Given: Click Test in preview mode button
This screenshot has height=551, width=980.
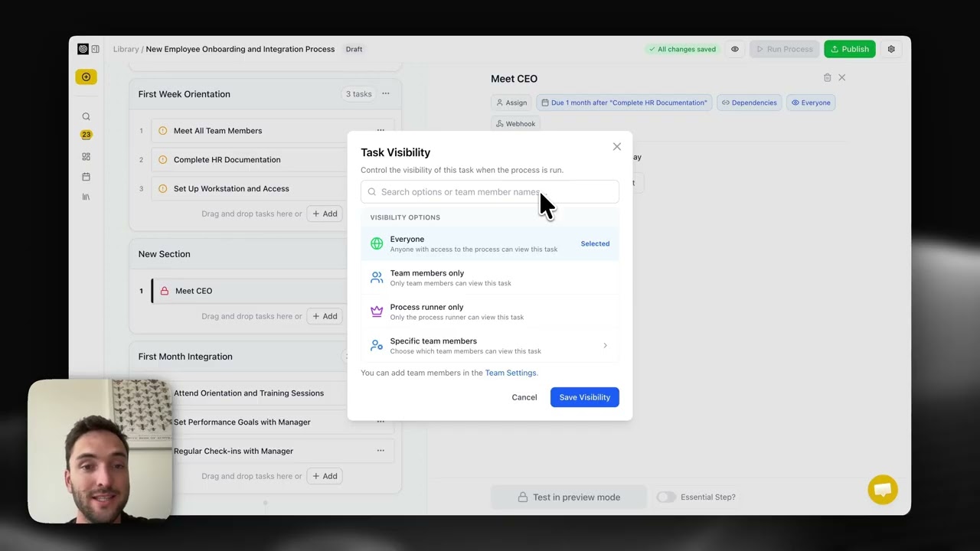Looking at the screenshot, I should [569, 497].
